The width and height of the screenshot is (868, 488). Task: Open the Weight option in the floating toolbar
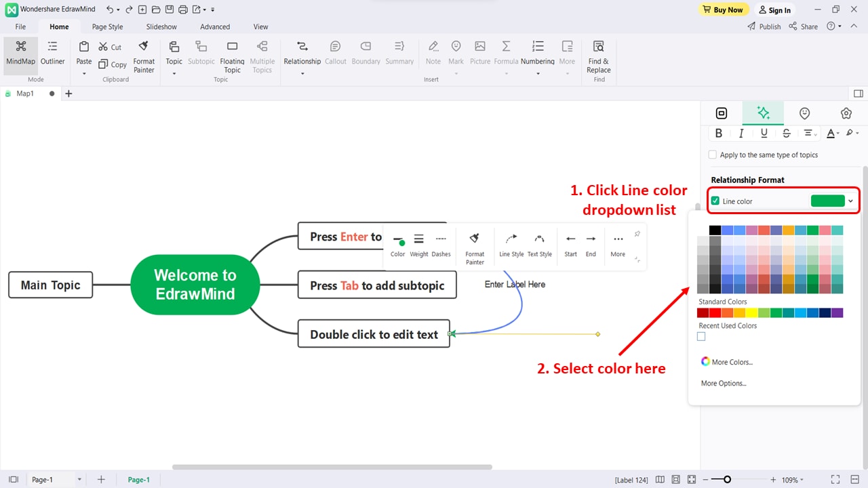coord(419,245)
